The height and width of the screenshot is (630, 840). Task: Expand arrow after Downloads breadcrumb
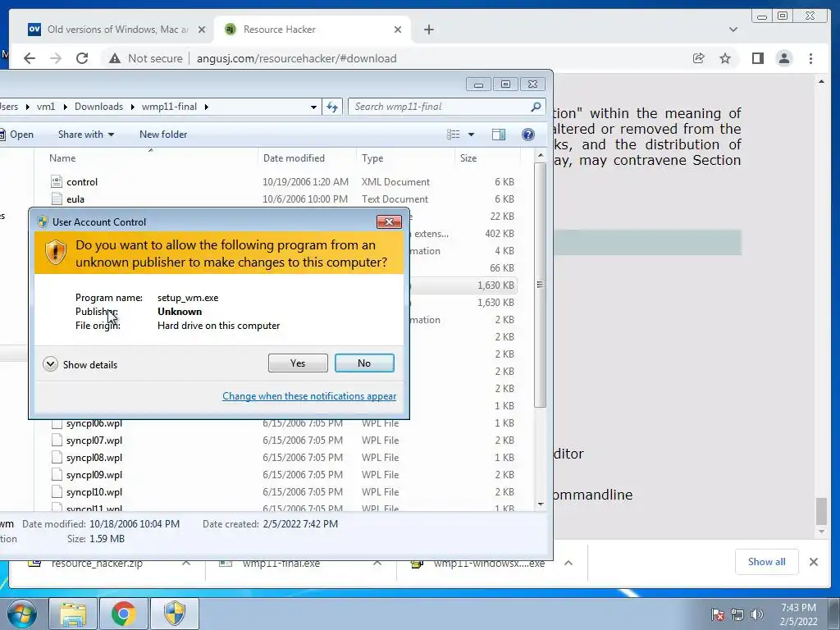[132, 107]
